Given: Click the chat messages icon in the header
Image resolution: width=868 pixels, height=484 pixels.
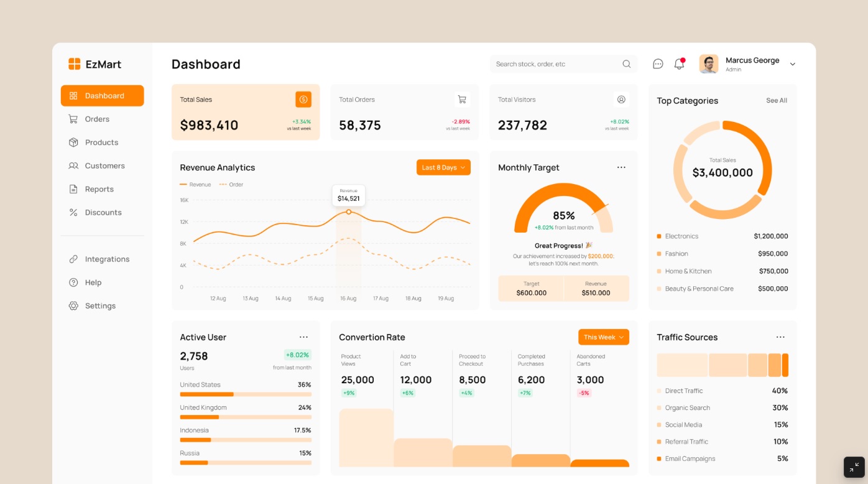Looking at the screenshot, I should 657,63.
